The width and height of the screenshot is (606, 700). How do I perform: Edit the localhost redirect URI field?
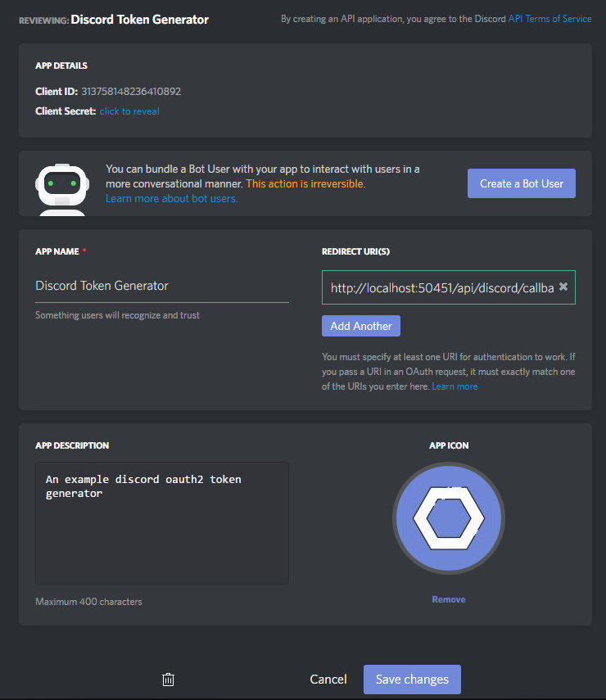click(x=426, y=287)
